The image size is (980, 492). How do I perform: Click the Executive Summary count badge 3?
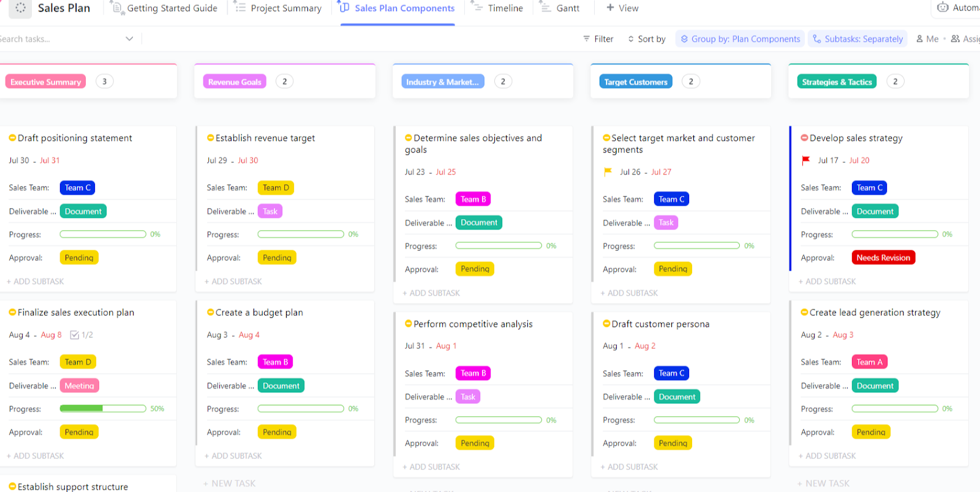pos(105,81)
